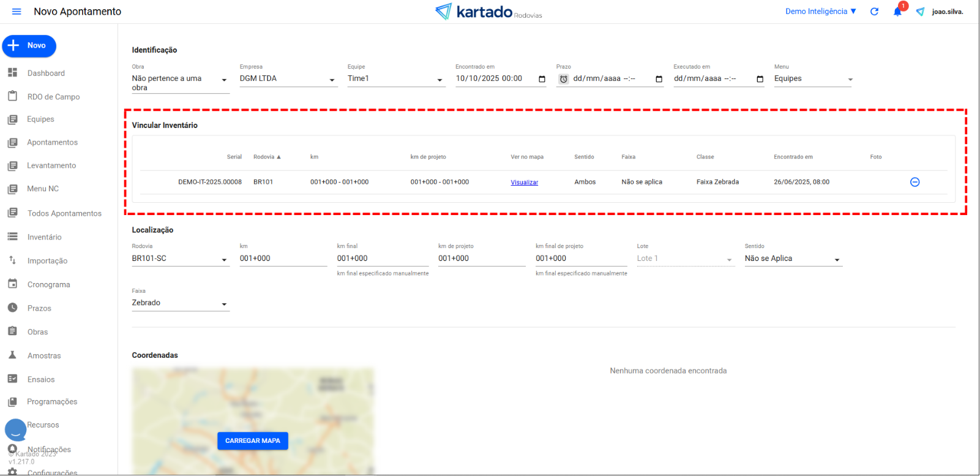Follow the Visualizar map link

tap(524, 183)
